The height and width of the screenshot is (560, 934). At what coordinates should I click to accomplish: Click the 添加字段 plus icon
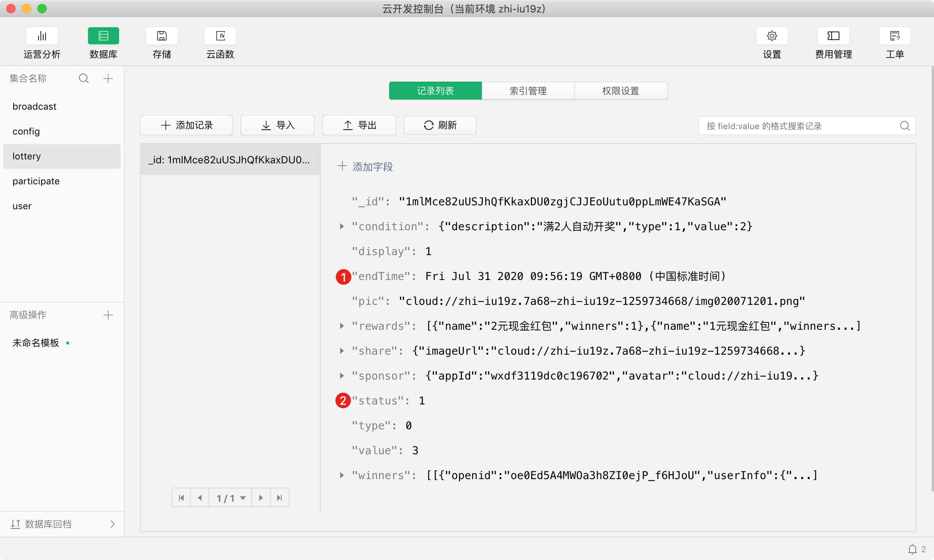342,166
